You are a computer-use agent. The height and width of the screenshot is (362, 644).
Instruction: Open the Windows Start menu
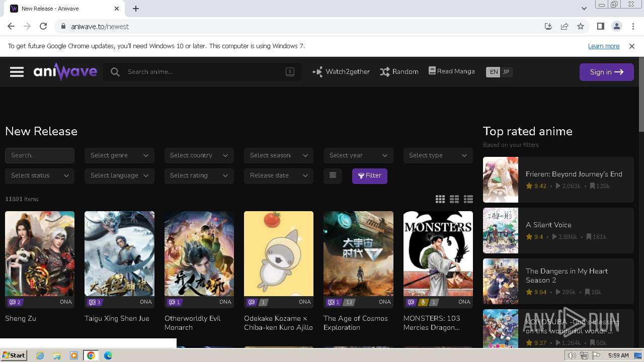pyautogui.click(x=14, y=355)
